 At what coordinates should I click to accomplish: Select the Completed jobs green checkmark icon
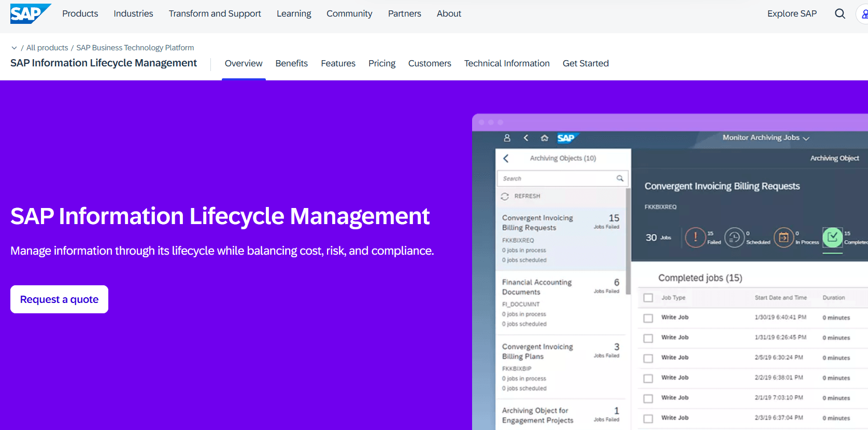pos(833,238)
